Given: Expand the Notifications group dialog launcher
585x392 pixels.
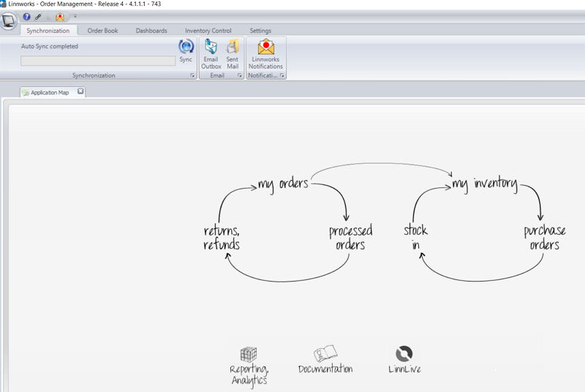Looking at the screenshot, I should [282, 75].
